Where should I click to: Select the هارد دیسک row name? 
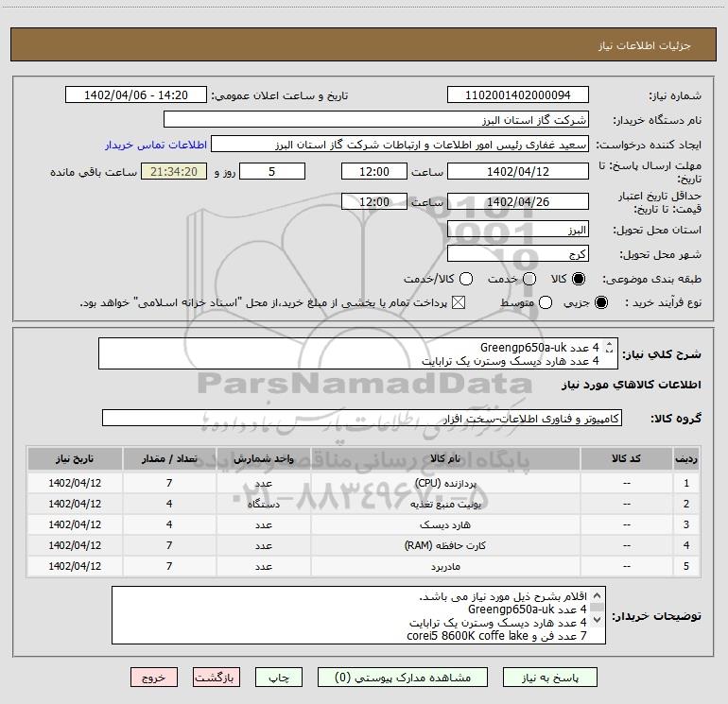445,524
